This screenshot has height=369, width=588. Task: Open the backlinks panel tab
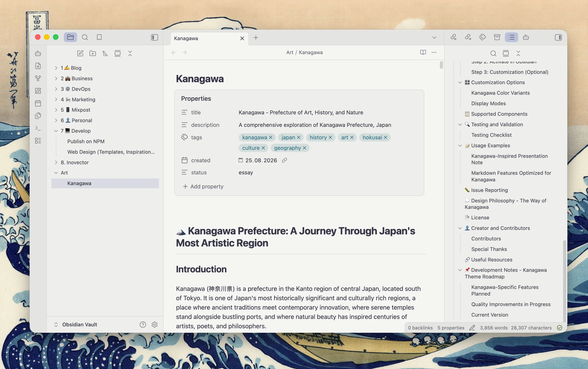tap(454, 37)
